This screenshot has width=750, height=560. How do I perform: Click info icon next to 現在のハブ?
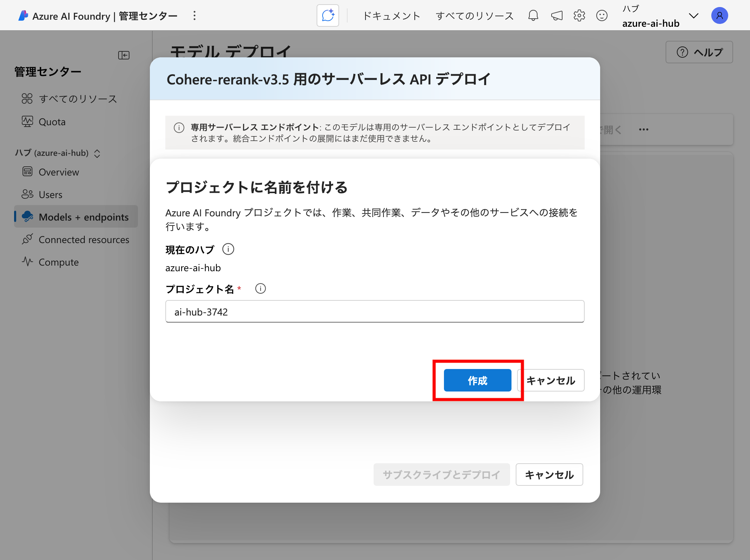[x=228, y=249]
